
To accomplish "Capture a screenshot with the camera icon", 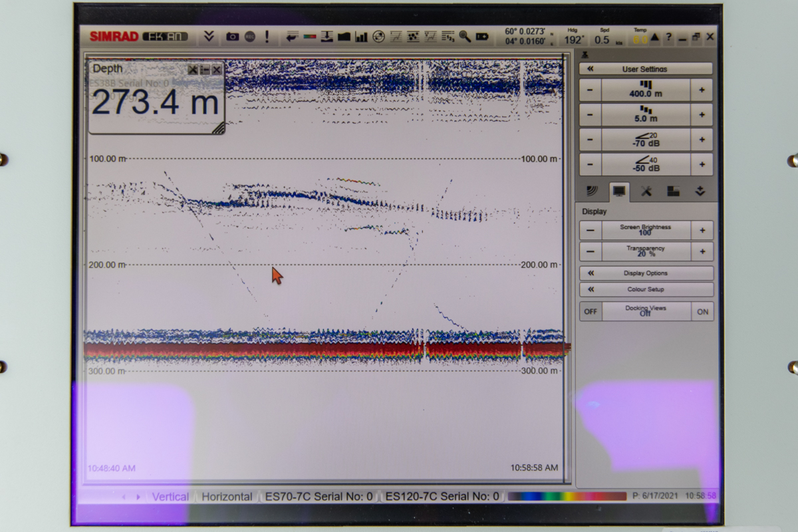I will (232, 37).
